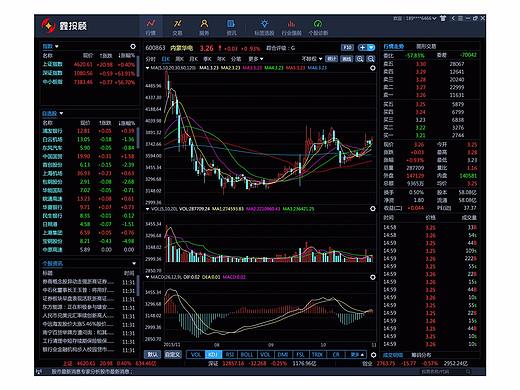Screen dimensions: 520x390
Task: Click the index panel vertical scrollbar
Action: coord(138,65)
